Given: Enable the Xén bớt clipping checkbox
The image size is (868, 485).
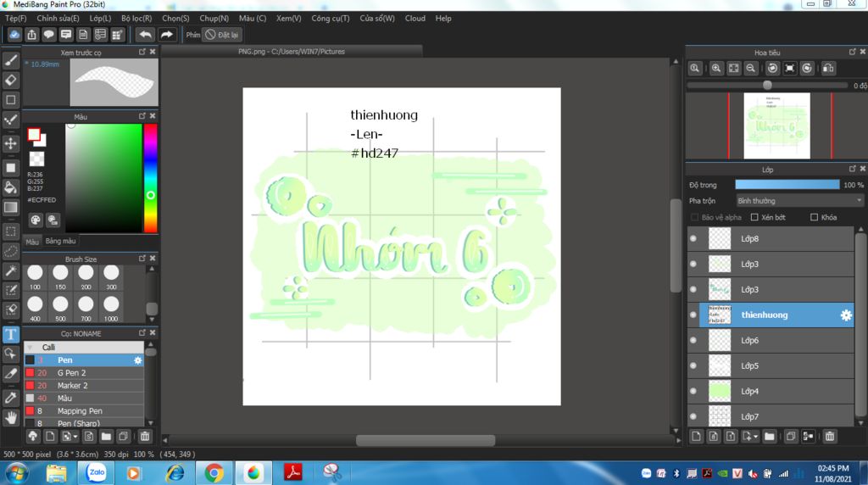Looking at the screenshot, I should pos(754,218).
